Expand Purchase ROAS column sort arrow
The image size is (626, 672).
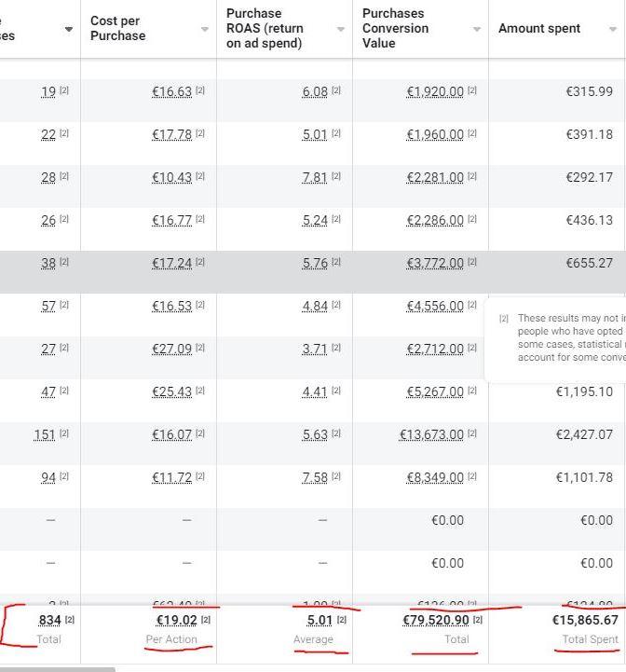[x=341, y=29]
